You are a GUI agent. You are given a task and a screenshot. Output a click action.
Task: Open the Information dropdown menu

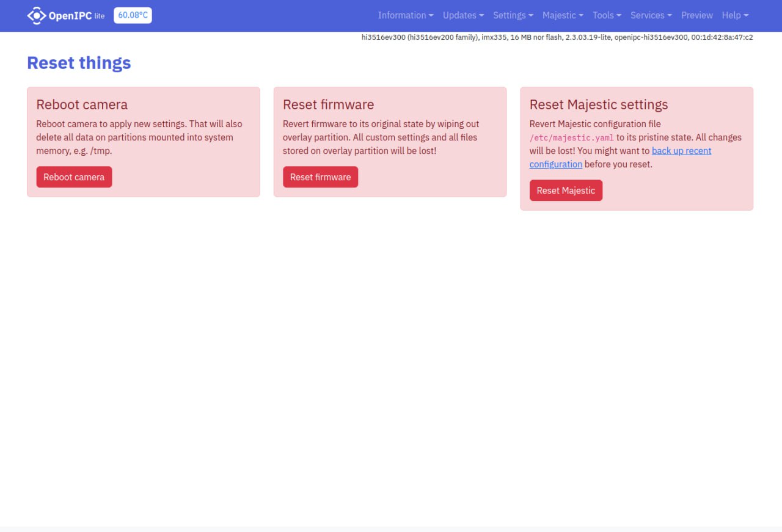(405, 15)
